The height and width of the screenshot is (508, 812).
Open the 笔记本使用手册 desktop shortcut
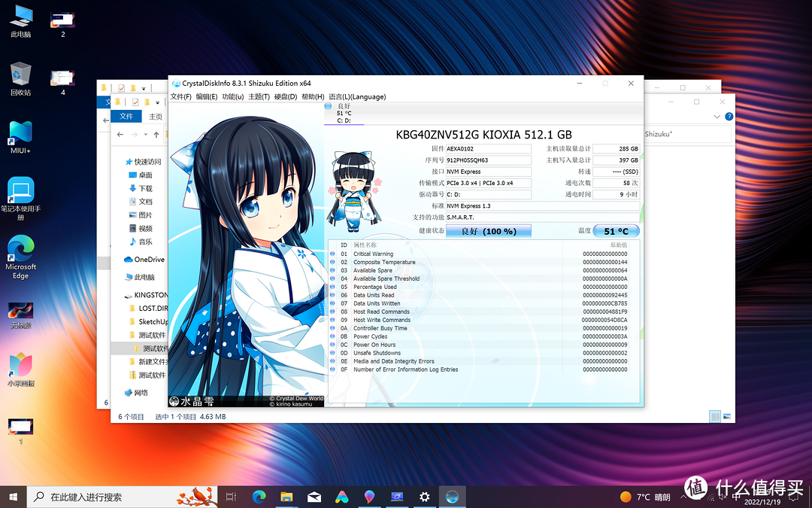click(x=21, y=199)
